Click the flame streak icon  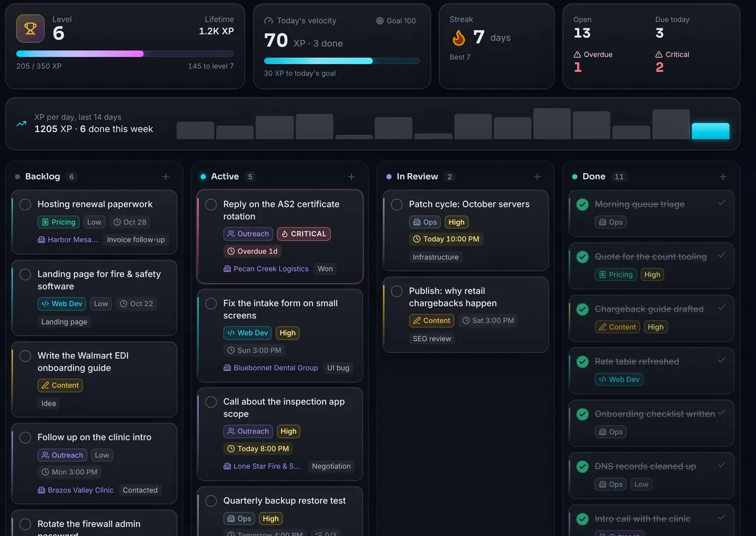click(x=459, y=38)
